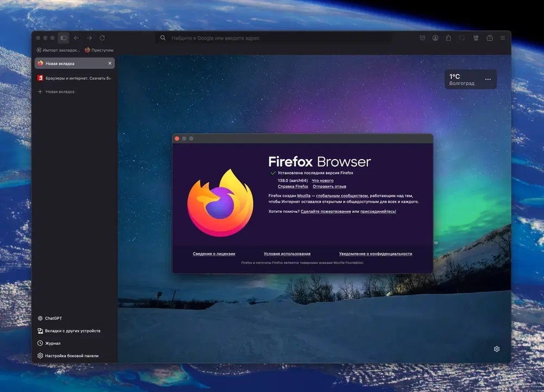Open the Firefox account avatar icon
The width and height of the screenshot is (544, 392).
coord(435,38)
